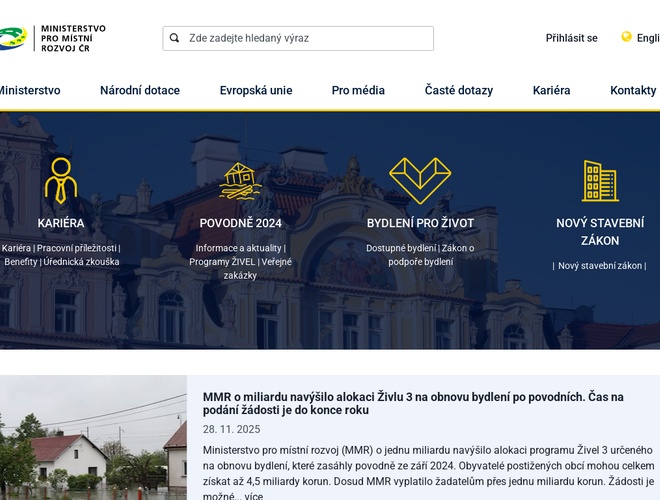This screenshot has width=660, height=500.
Task: Open the Úřednická zkouška link
Action: [81, 262]
